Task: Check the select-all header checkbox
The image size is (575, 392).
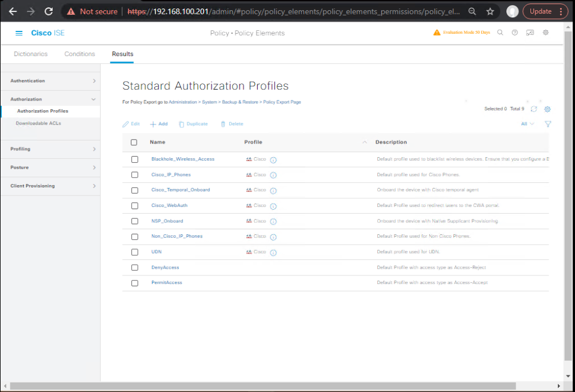Action: pos(134,142)
